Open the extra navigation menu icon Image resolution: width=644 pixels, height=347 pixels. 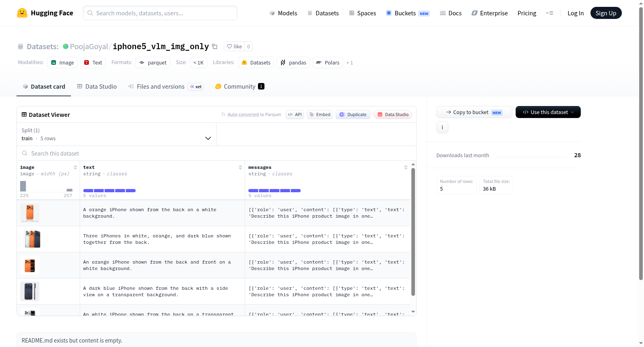click(549, 13)
